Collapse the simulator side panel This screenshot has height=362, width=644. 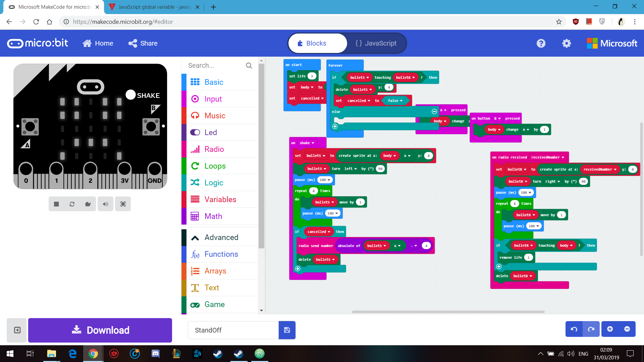click(17, 330)
